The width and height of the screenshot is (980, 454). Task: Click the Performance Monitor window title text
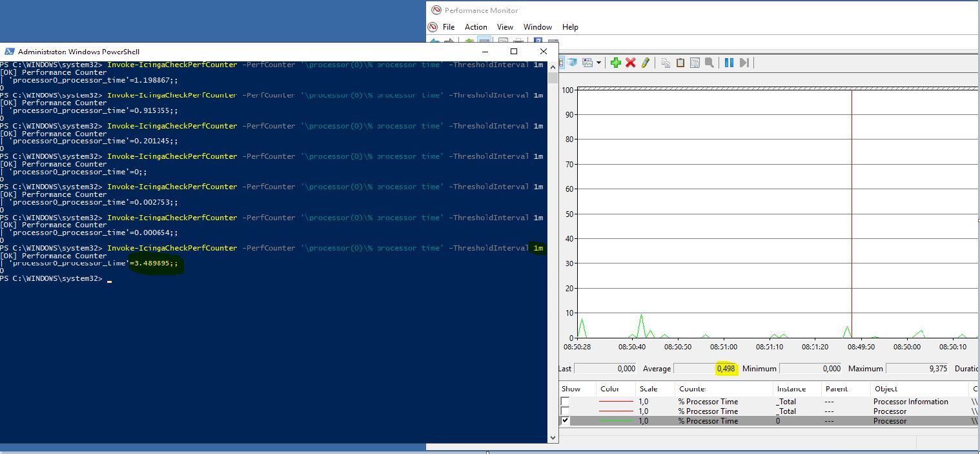(481, 10)
